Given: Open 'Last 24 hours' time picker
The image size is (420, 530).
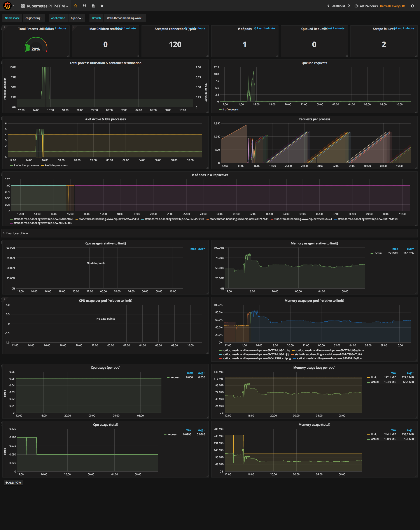Looking at the screenshot, I should point(366,6).
